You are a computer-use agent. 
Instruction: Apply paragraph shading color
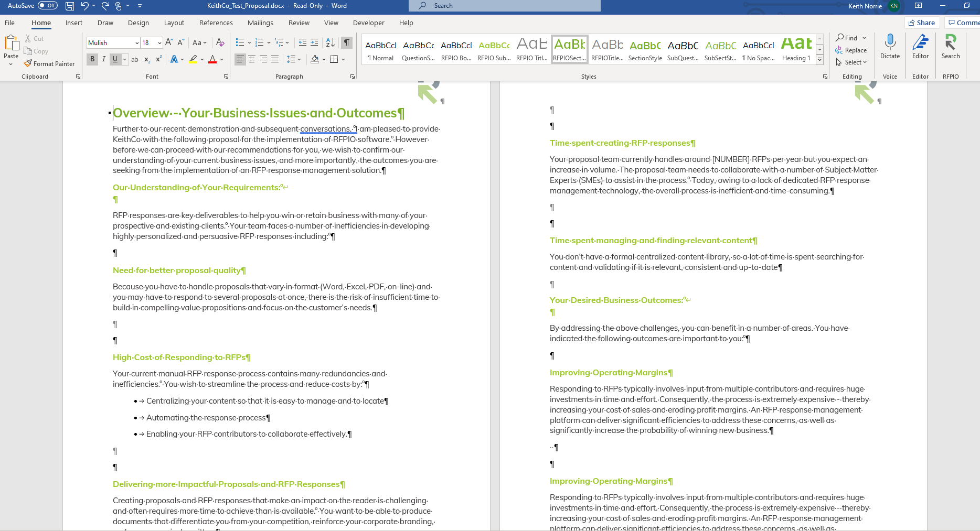(315, 59)
